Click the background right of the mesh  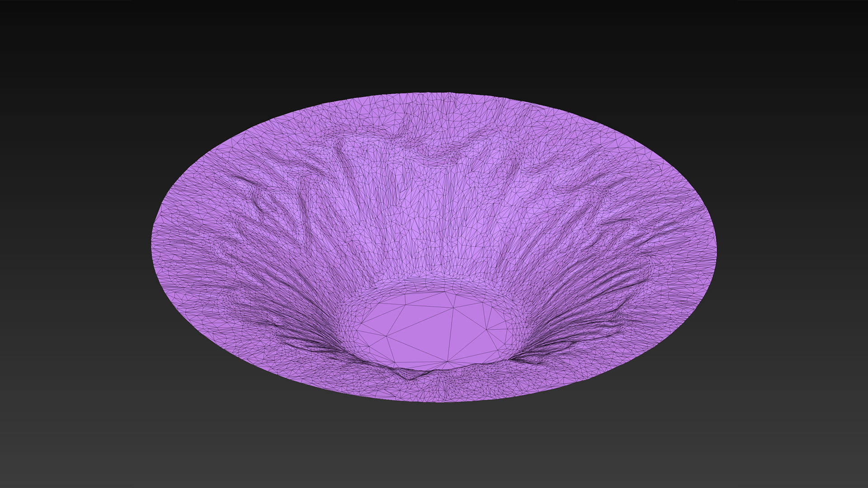pos(805,244)
